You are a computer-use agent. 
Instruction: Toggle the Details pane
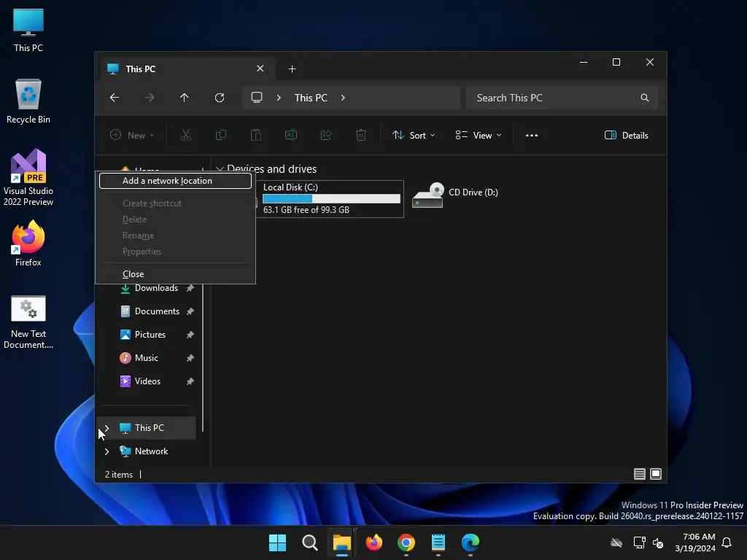tap(626, 135)
